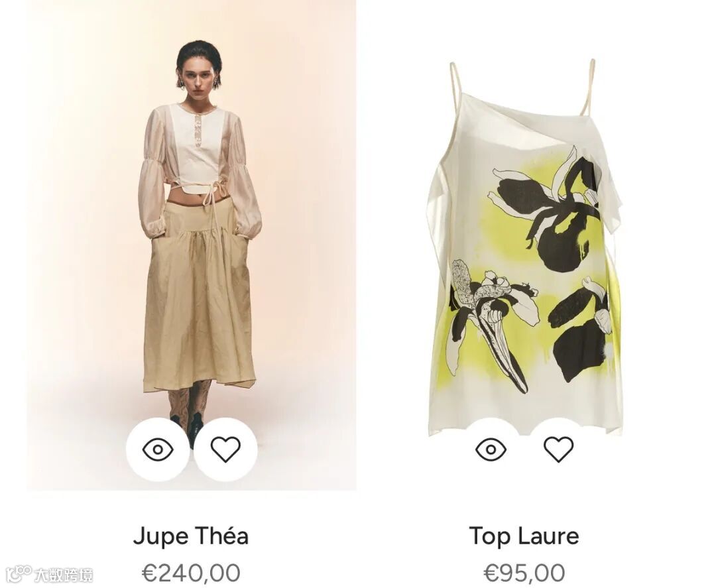Image resolution: width=716 pixels, height=588 pixels.
Task: Click the model's face in Jupe Théa photo
Action: pos(198,80)
